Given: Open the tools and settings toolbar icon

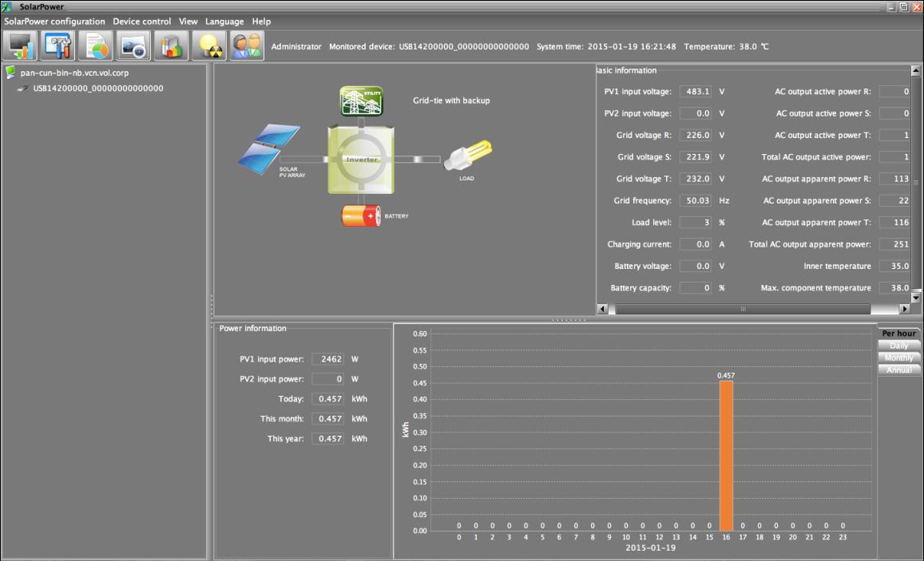Looking at the screenshot, I should [59, 46].
